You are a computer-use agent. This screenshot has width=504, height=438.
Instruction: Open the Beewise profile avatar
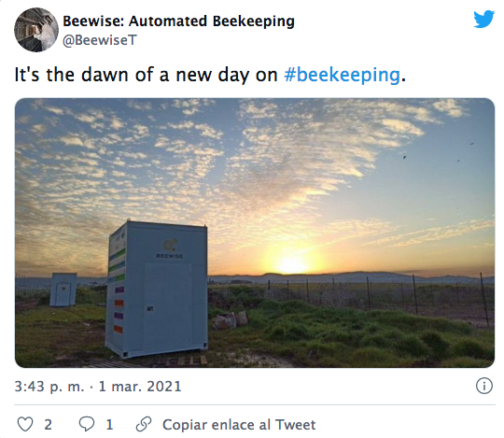[x=36, y=30]
